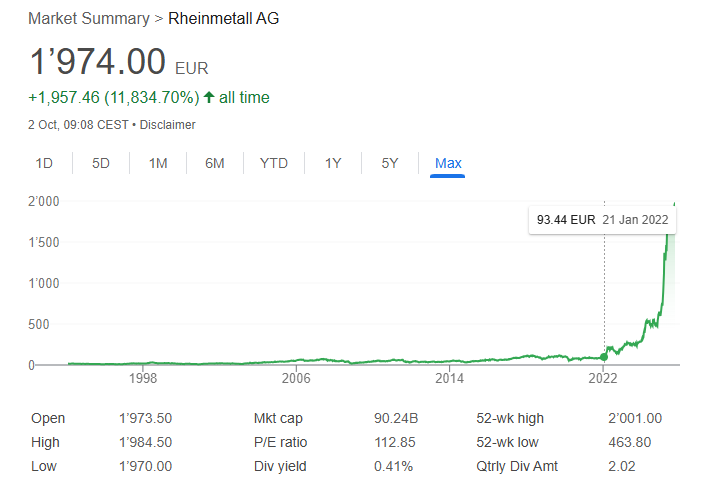Click the Rheinmetall AG title

tap(224, 19)
